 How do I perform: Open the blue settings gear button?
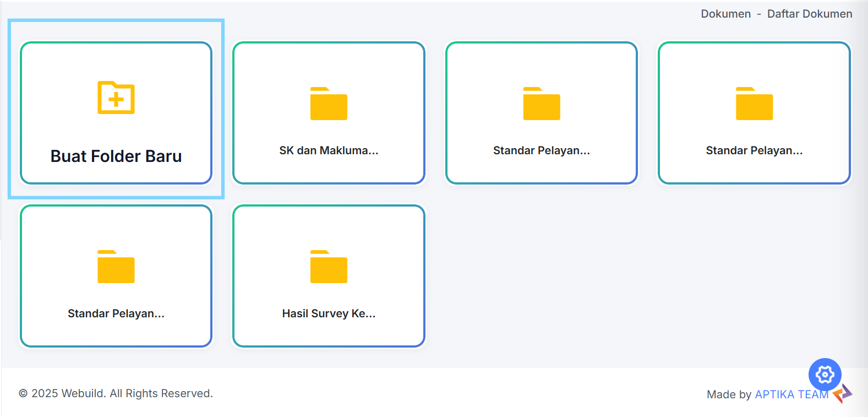(825, 375)
